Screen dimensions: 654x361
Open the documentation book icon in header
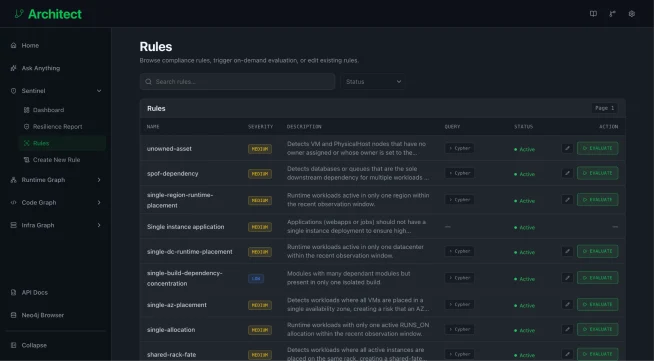click(x=593, y=14)
